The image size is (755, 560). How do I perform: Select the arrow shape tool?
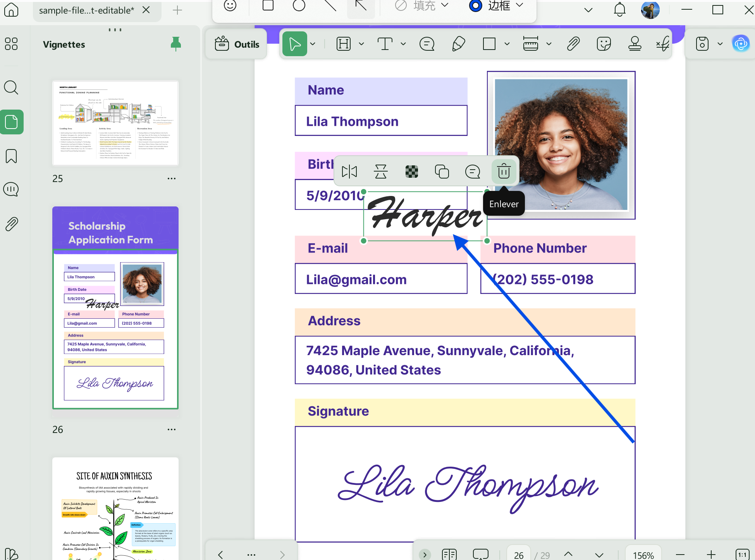[x=361, y=5]
